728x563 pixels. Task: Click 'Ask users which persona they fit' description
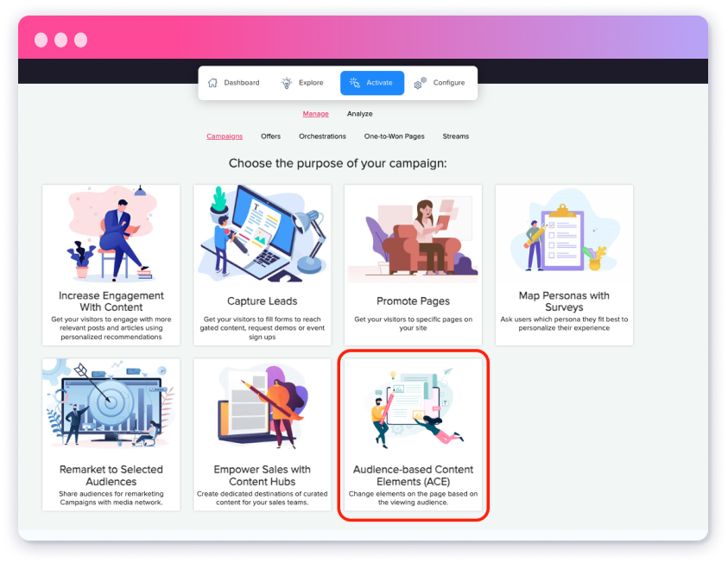(x=564, y=324)
